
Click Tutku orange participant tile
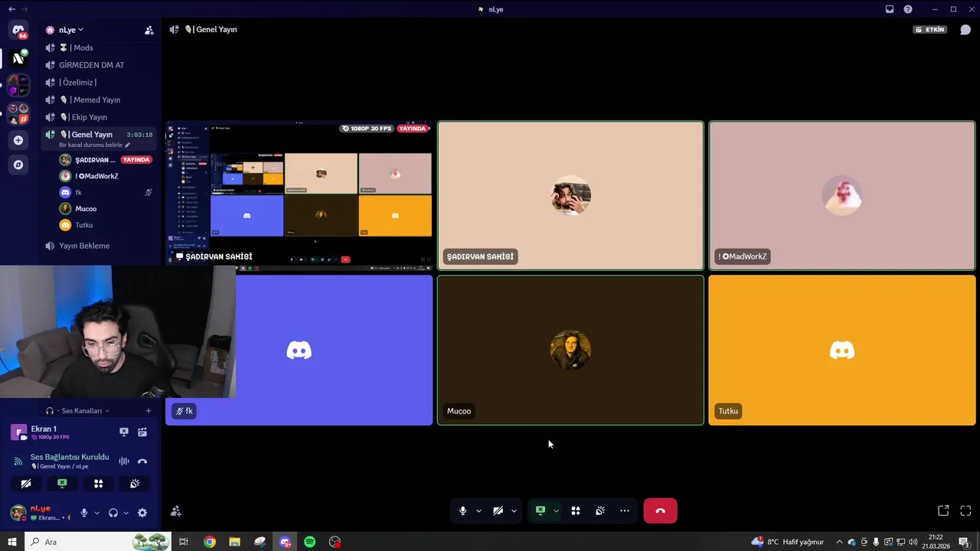coord(842,350)
